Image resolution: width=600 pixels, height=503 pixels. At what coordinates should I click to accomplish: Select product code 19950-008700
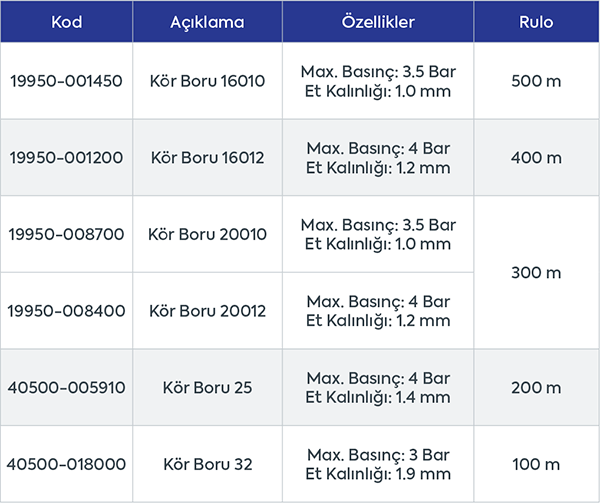(x=66, y=235)
